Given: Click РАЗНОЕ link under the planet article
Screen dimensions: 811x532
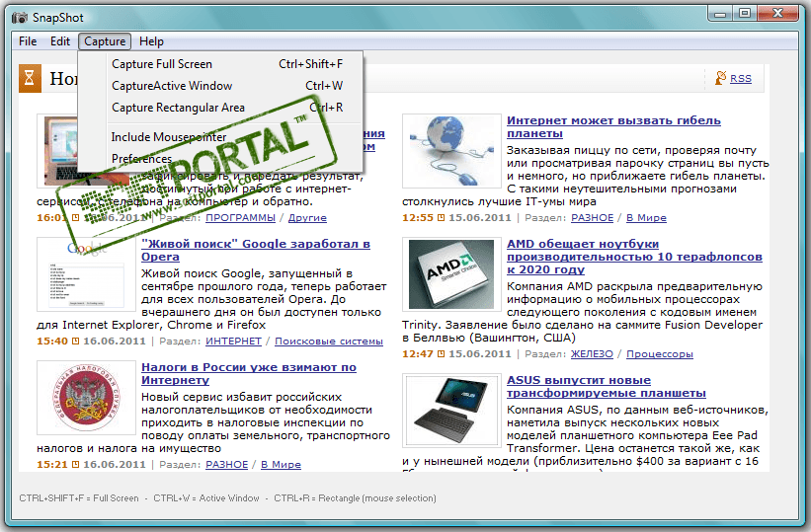Looking at the screenshot, I should (x=593, y=218).
